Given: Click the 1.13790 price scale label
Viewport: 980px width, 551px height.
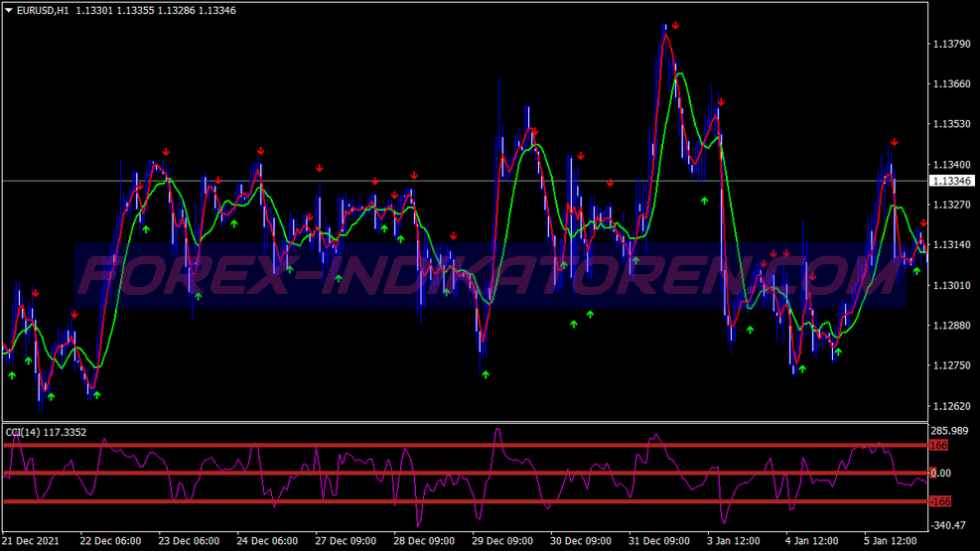Looking at the screenshot, I should (952, 45).
